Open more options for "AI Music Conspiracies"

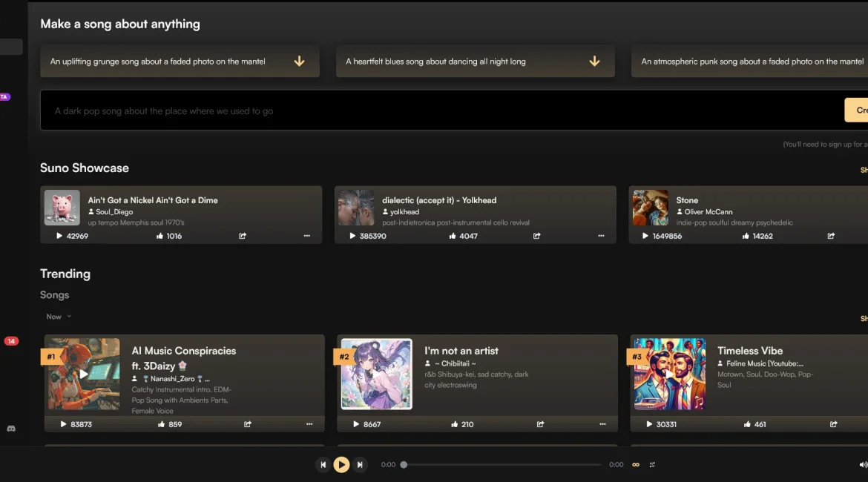point(309,424)
